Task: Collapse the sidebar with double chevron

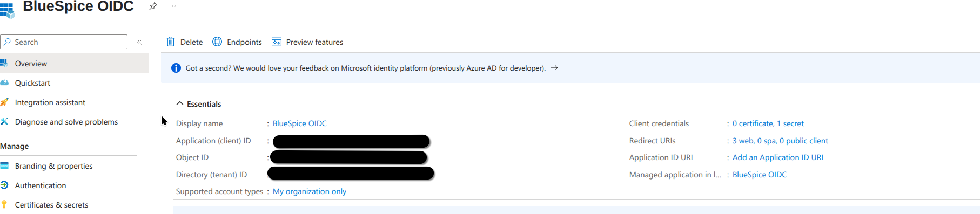Action: tap(139, 42)
